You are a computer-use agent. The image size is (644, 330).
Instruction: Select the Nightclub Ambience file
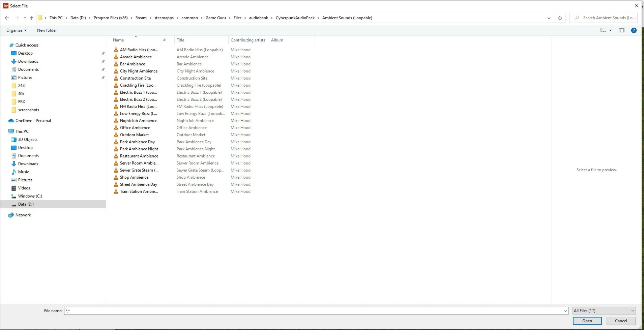[139, 121]
